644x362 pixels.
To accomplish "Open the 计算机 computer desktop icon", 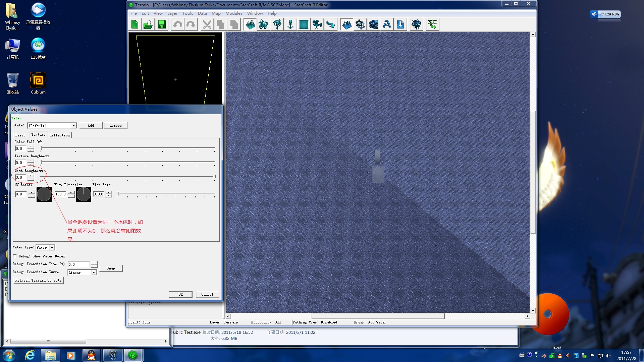I will (x=13, y=48).
